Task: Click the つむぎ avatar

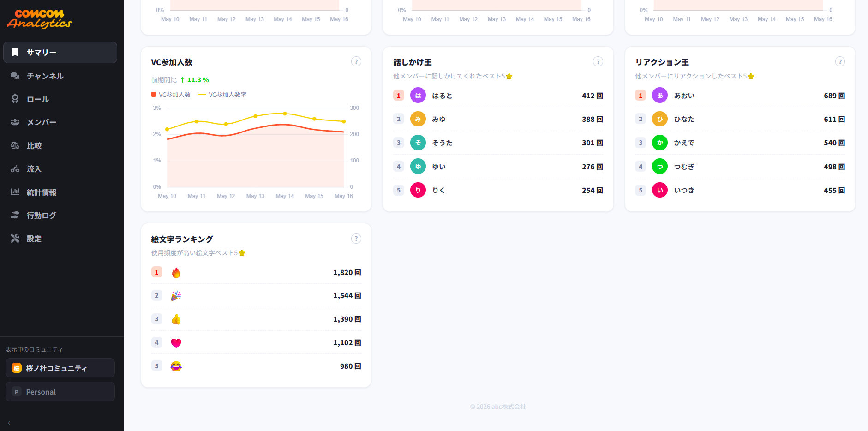Action: [660, 167]
